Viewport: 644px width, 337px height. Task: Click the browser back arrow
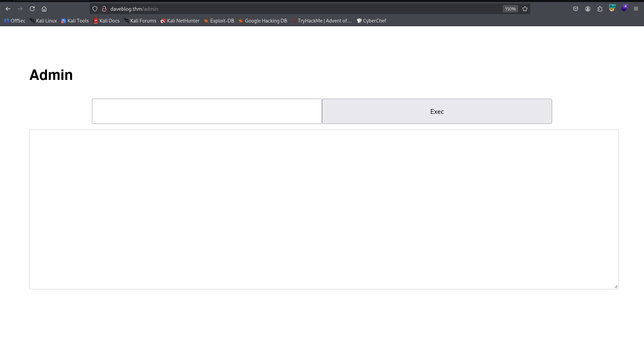pyautogui.click(x=8, y=9)
